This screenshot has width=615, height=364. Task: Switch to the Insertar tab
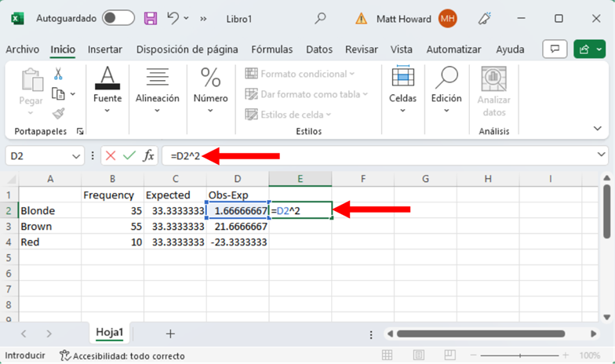(104, 49)
